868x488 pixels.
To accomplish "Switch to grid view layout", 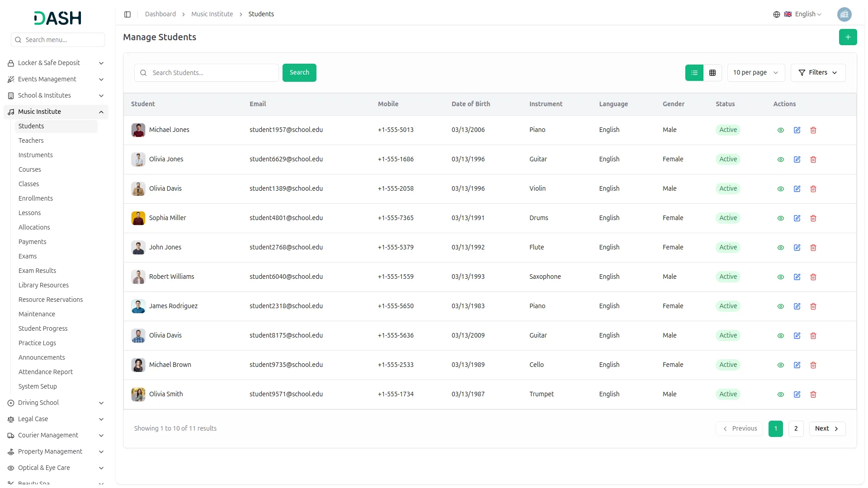I will pyautogui.click(x=712, y=73).
